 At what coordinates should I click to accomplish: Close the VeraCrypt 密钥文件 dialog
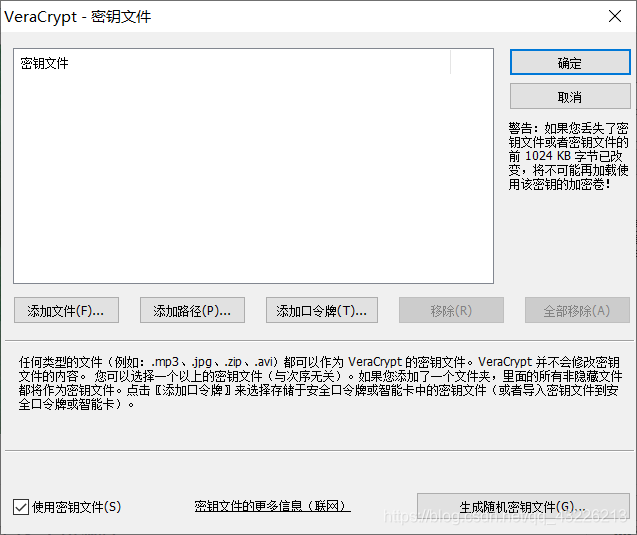tap(615, 16)
